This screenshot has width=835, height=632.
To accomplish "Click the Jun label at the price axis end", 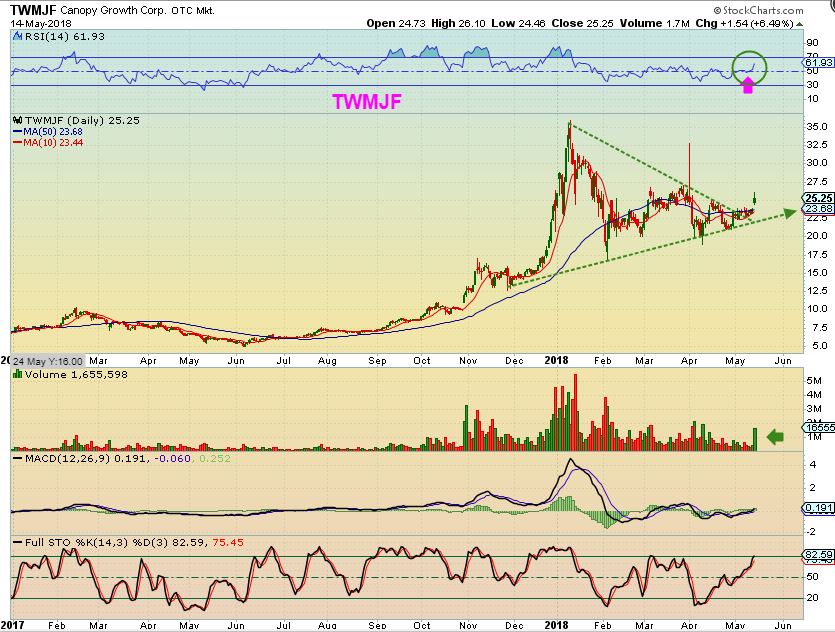I will (x=782, y=361).
